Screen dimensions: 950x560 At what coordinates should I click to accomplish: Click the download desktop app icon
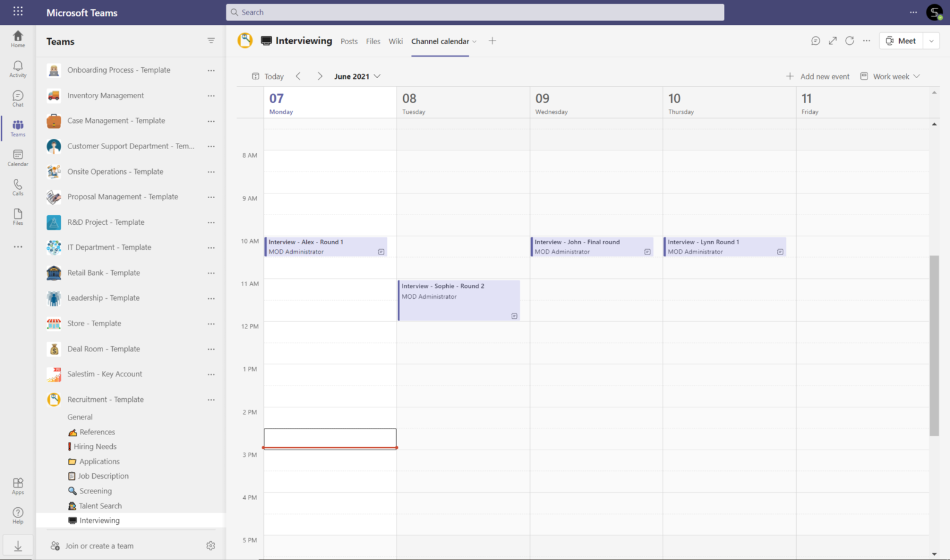[18, 546]
